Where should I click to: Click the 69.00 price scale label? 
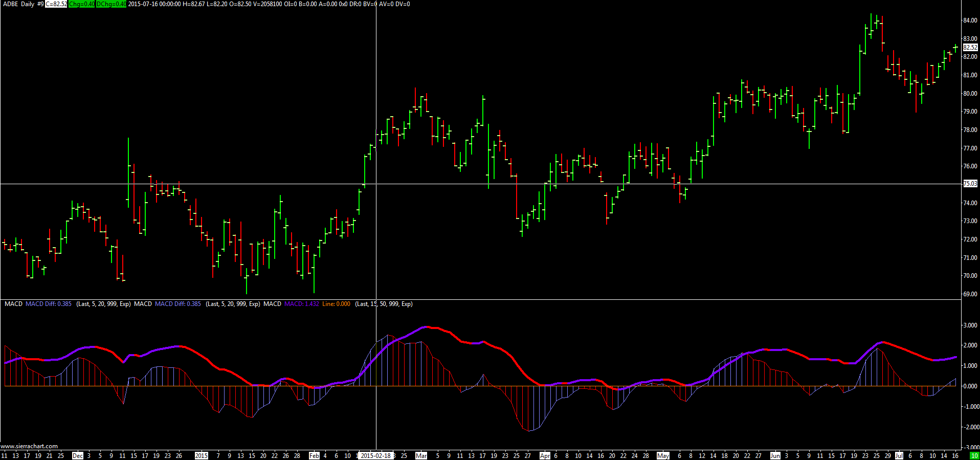tap(970, 294)
